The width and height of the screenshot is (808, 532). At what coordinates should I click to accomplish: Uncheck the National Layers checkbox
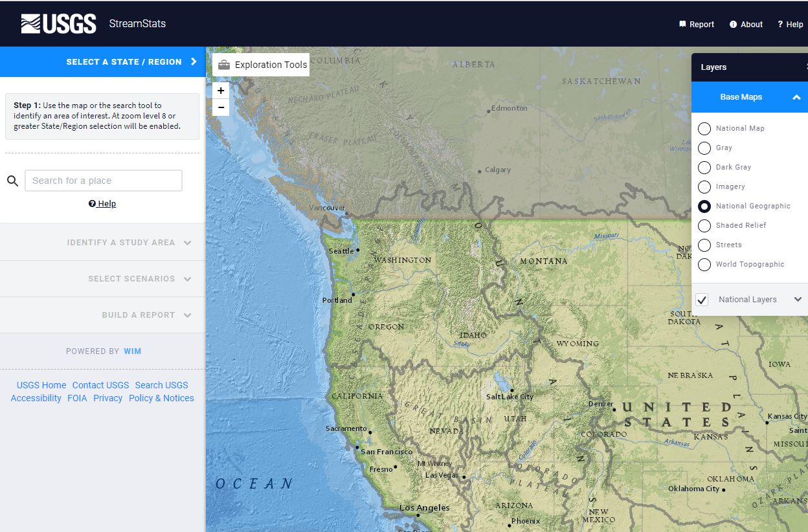702,300
